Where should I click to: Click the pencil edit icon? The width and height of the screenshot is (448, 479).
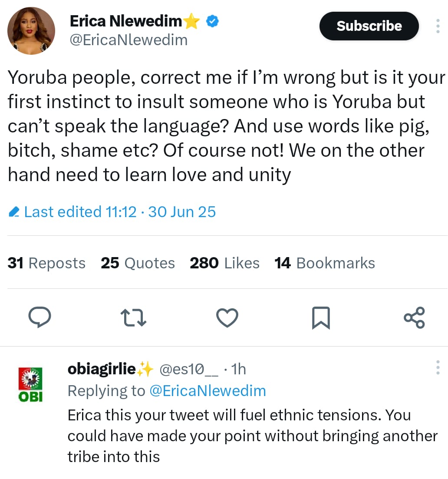pyautogui.click(x=14, y=212)
